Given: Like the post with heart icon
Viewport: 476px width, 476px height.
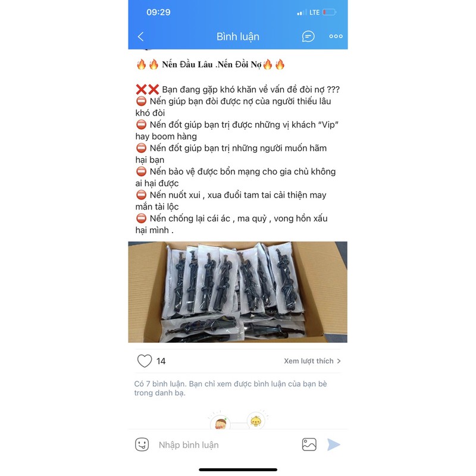Looking at the screenshot, I should click(x=145, y=361).
